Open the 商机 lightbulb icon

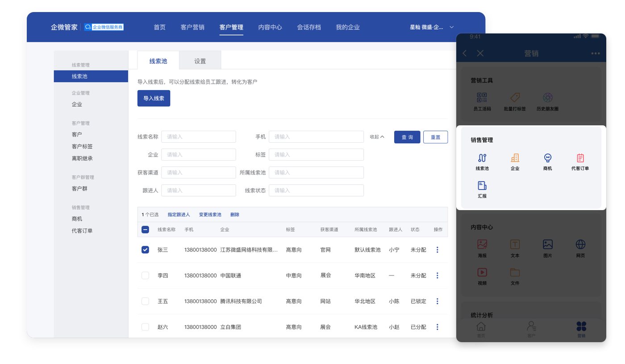pyautogui.click(x=548, y=158)
